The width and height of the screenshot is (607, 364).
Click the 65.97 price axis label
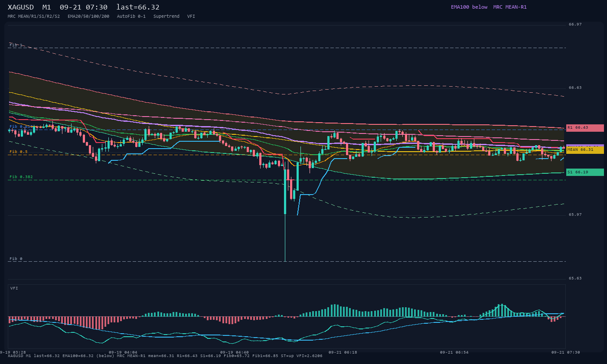(575, 215)
